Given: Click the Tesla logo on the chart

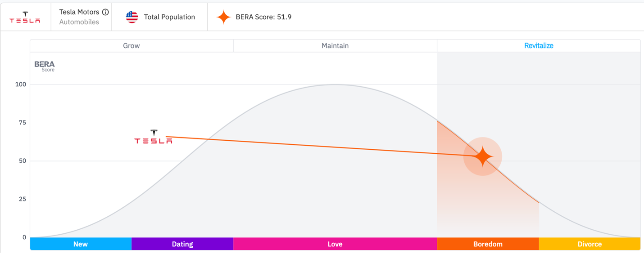Looking at the screenshot, I should [x=154, y=137].
